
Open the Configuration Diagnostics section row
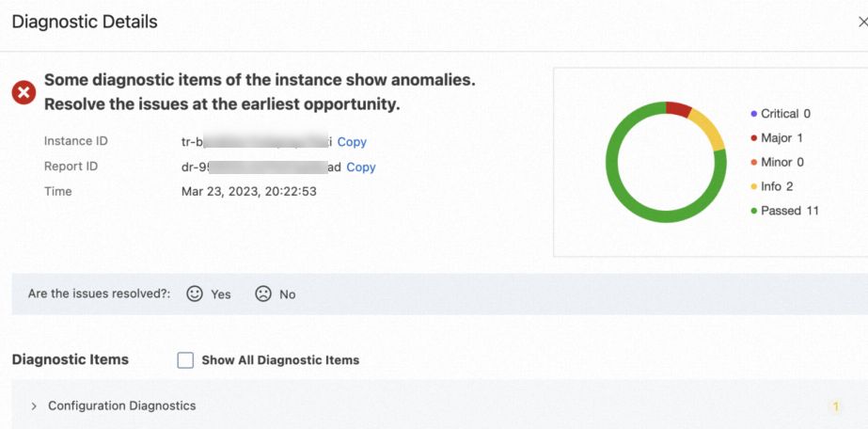click(x=122, y=406)
